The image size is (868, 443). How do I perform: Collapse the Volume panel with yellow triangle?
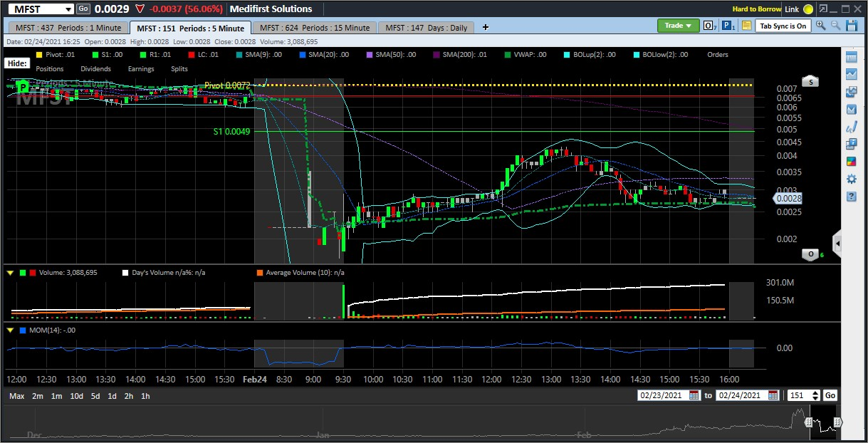click(x=10, y=272)
